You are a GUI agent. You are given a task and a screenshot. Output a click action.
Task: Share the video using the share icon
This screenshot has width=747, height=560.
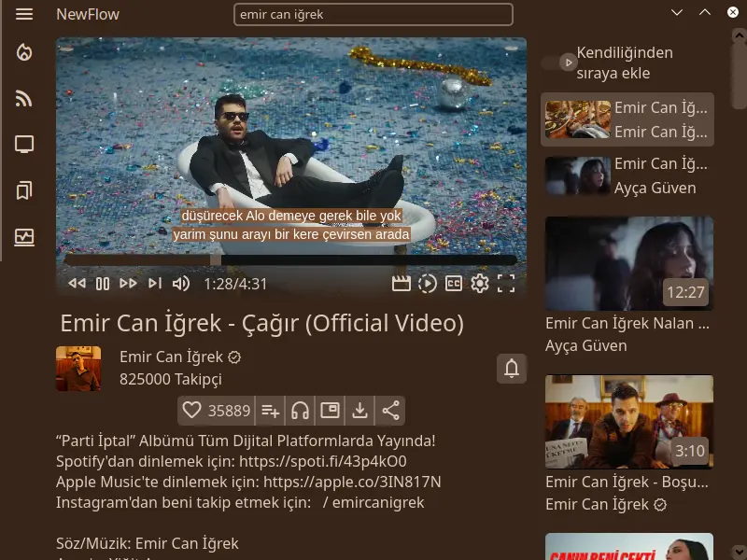point(390,410)
